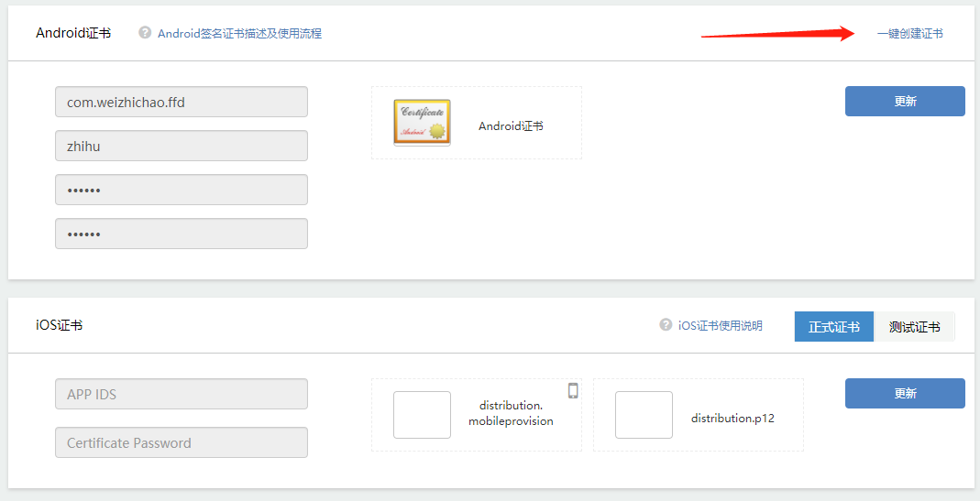
Task: Click the help icon beside iOS证书使用说明
Action: point(666,325)
